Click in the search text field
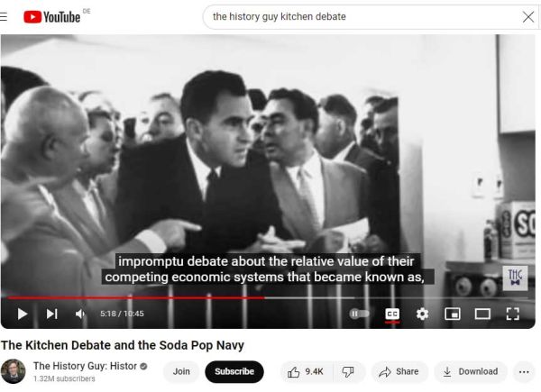This screenshot has height=392, width=541. (x=362, y=16)
